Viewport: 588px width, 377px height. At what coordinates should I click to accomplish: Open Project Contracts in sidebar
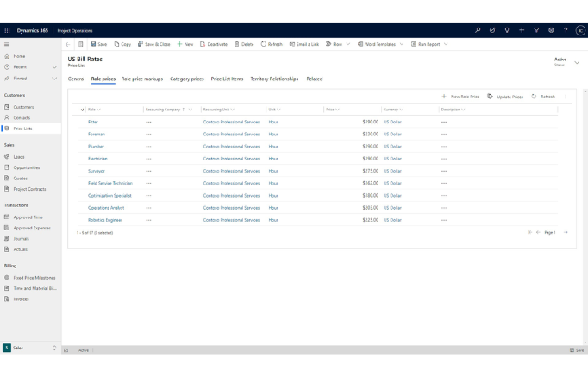coord(31,190)
